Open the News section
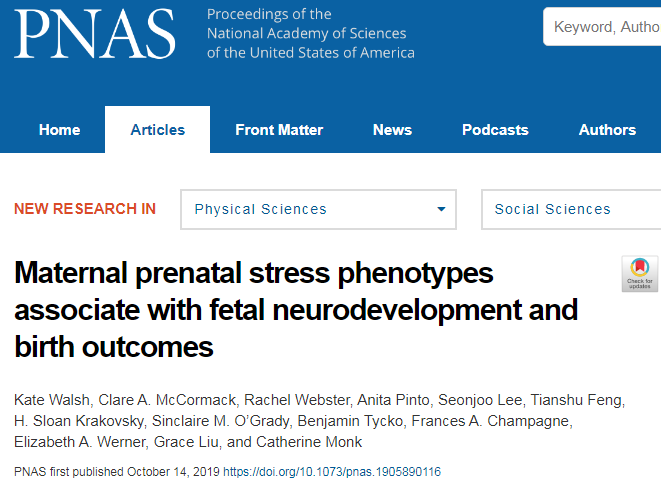Viewport: 661px width, 483px height. [x=392, y=130]
